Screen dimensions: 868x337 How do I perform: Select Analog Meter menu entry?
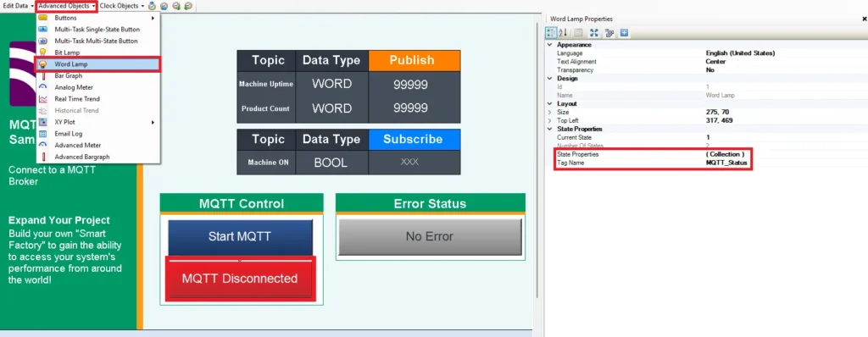(98, 87)
